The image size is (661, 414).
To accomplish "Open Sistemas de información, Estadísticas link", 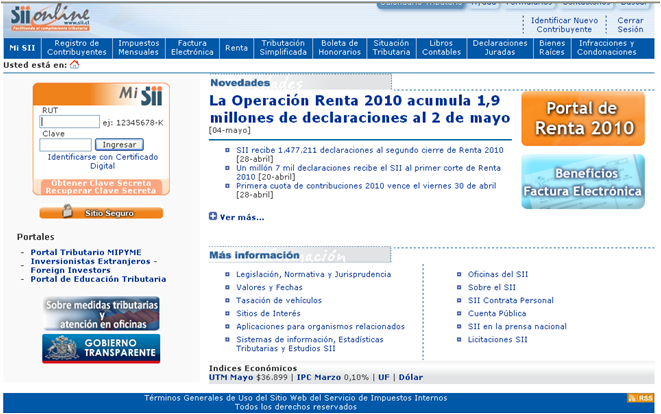I will tap(310, 344).
